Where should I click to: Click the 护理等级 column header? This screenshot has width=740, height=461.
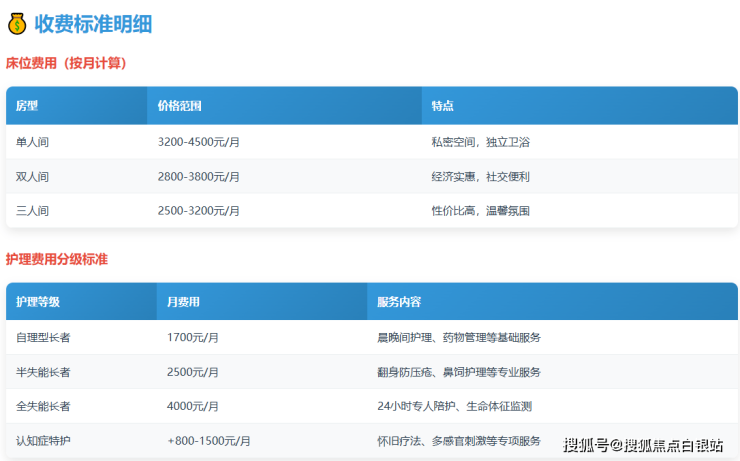(x=38, y=302)
